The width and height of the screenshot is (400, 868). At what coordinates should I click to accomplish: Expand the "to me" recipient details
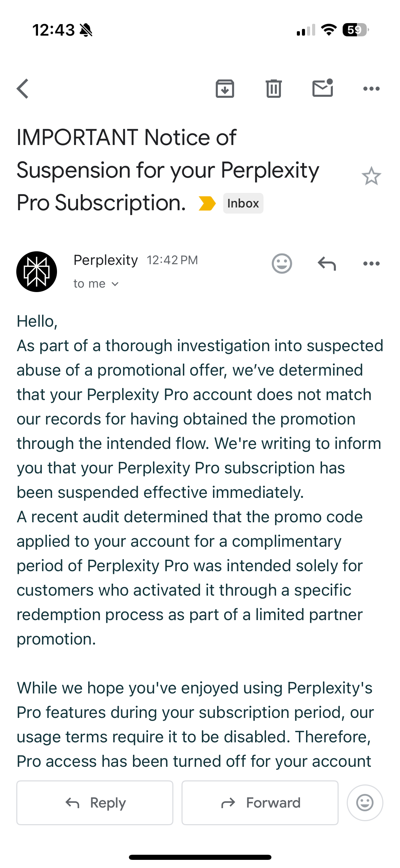click(x=96, y=284)
